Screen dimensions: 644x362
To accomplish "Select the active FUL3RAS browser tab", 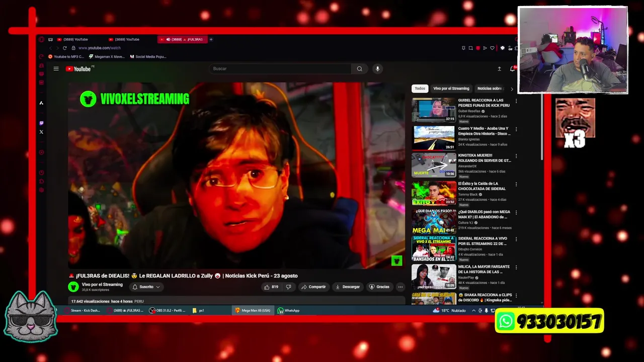I will pyautogui.click(x=182, y=39).
